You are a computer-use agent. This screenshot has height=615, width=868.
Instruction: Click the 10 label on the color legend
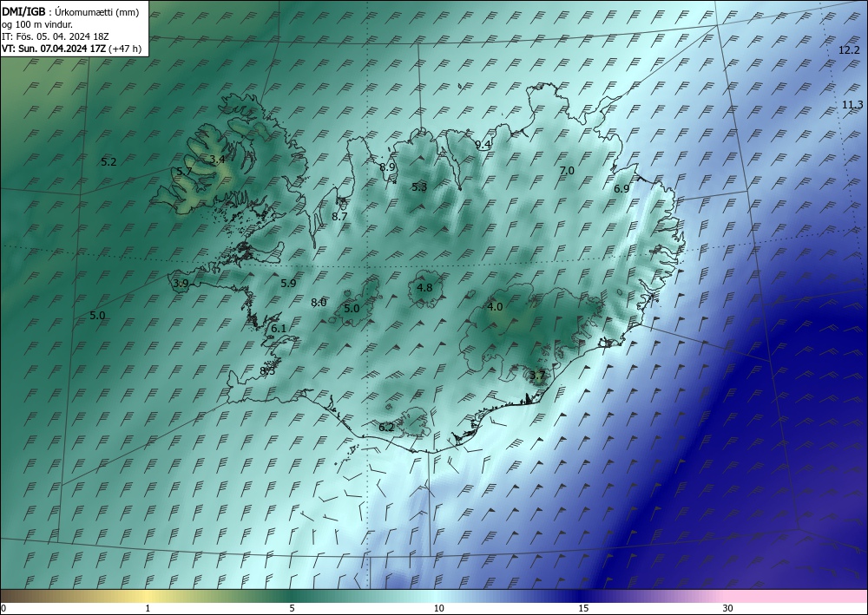438,609
